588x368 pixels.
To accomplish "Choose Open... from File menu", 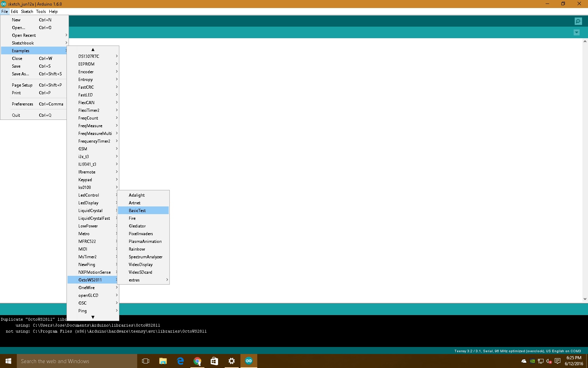I will (x=34, y=28).
